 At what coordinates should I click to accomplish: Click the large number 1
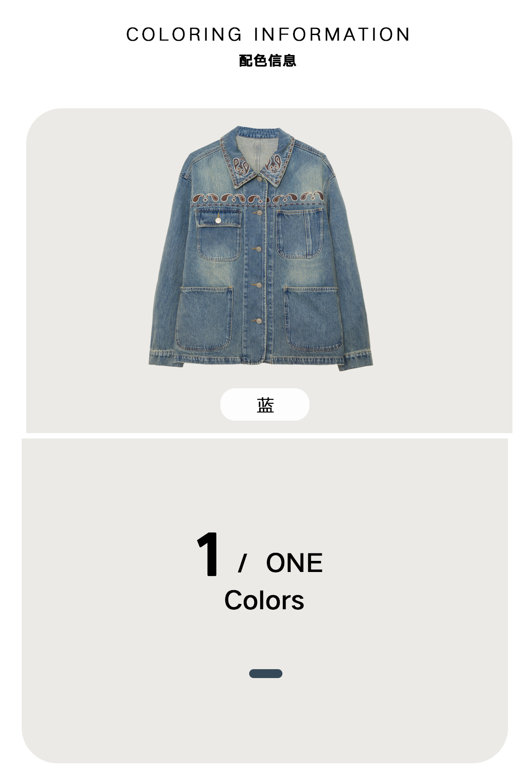208,554
